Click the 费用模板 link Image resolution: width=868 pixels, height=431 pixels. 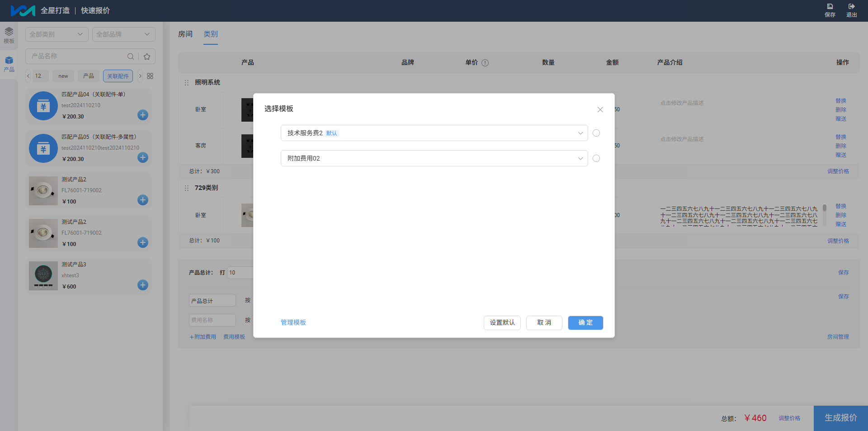(234, 337)
